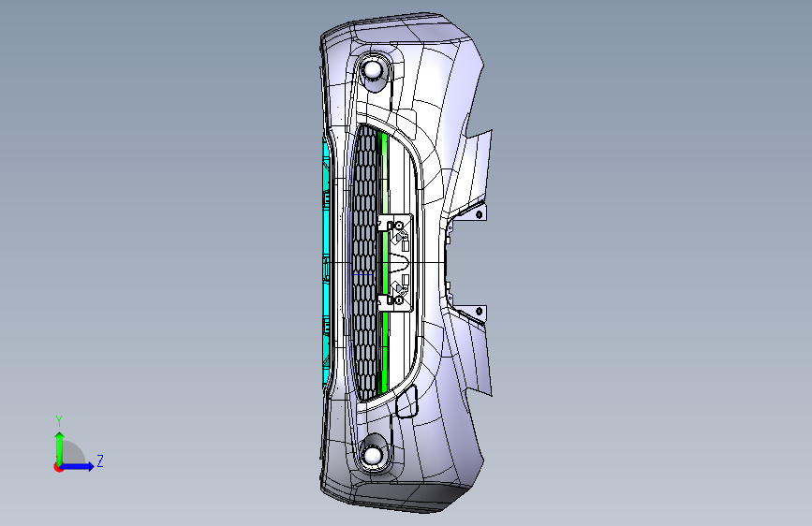Select the tow hook cover outline
The height and width of the screenshot is (526, 812).
click(x=406, y=402)
